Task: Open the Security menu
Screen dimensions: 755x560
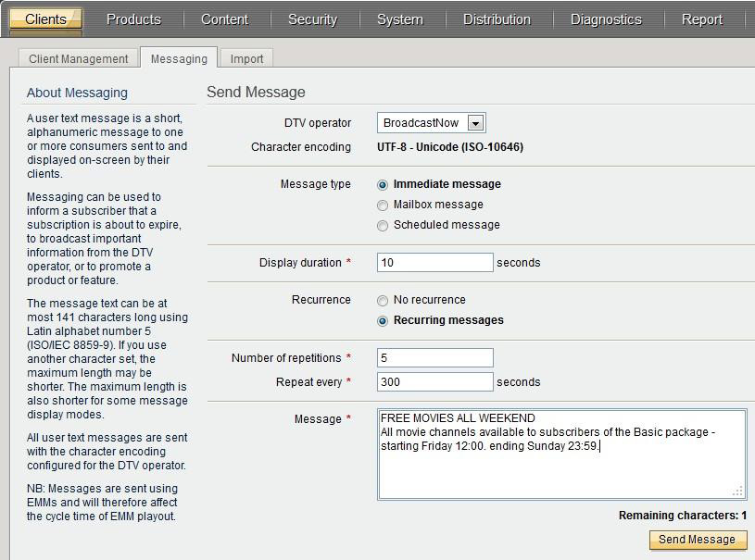Action: (x=312, y=19)
